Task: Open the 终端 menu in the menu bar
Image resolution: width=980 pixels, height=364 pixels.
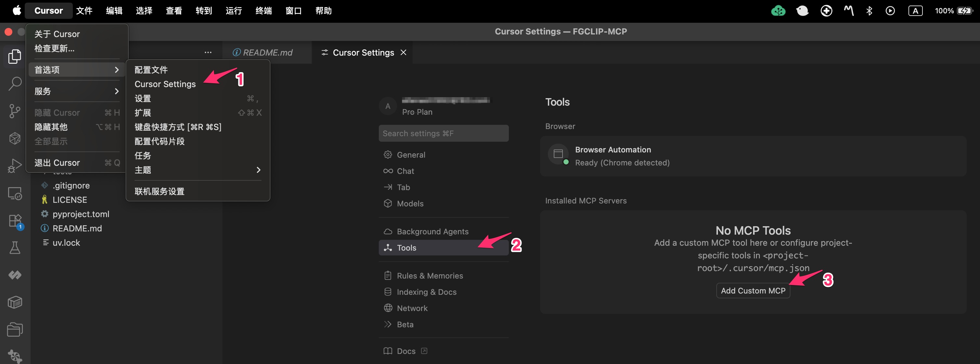Action: pyautogui.click(x=264, y=11)
